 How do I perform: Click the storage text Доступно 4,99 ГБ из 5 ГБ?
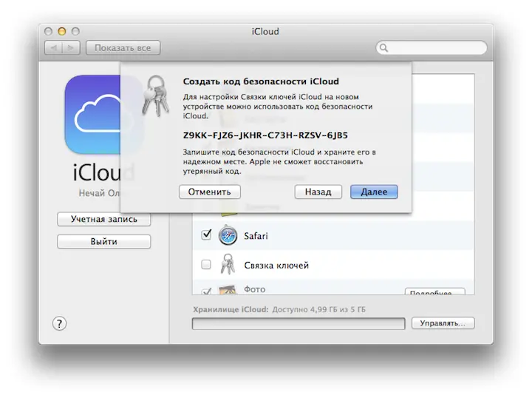[319, 309]
